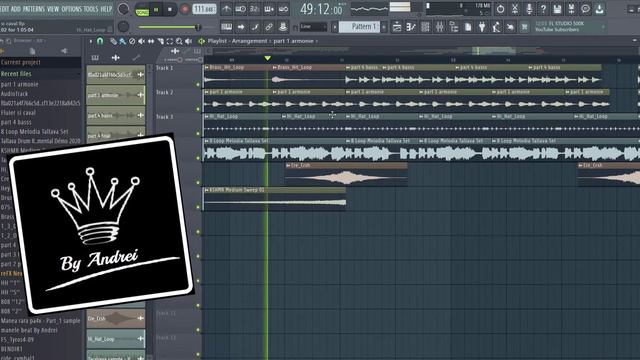Open the Mixer window

440,27
